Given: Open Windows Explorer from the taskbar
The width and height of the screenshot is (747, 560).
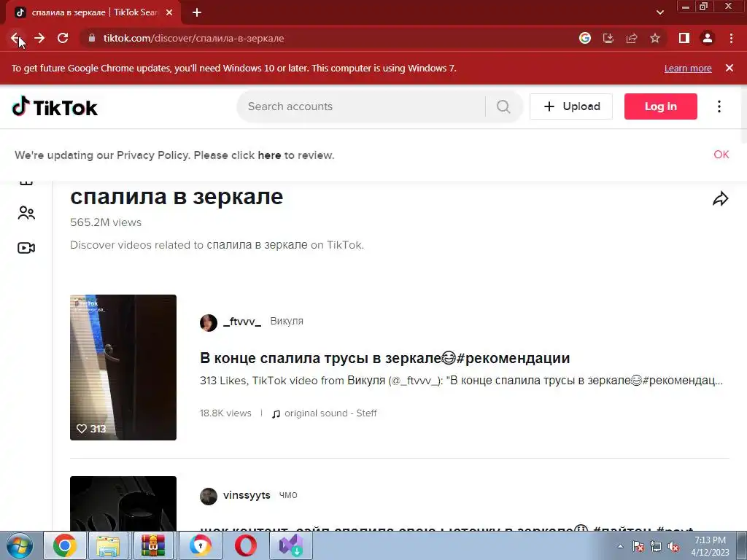Looking at the screenshot, I should point(108,545).
